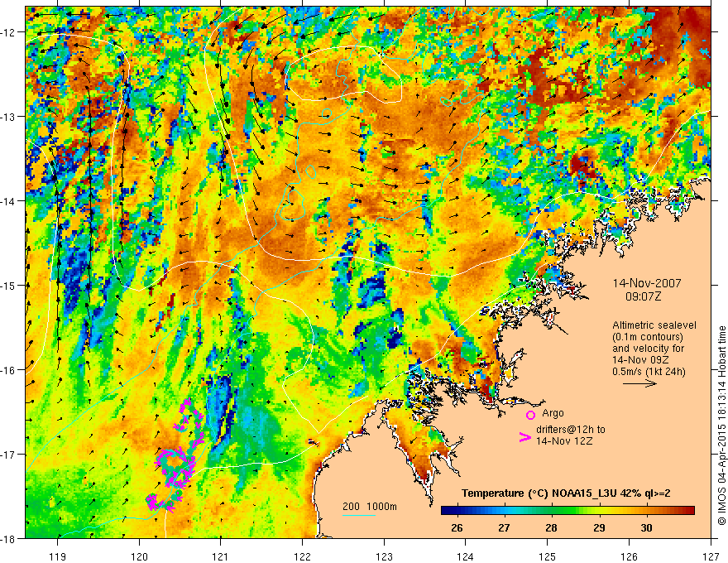
Task: Click the latitude axis label -16
Action: point(10,370)
